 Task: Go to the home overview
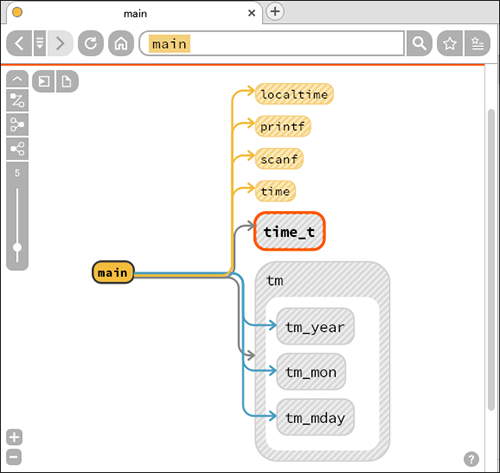coord(121,43)
